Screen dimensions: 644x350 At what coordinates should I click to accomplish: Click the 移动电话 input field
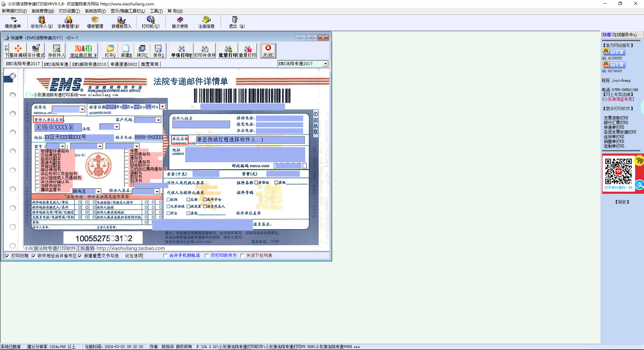point(280,118)
